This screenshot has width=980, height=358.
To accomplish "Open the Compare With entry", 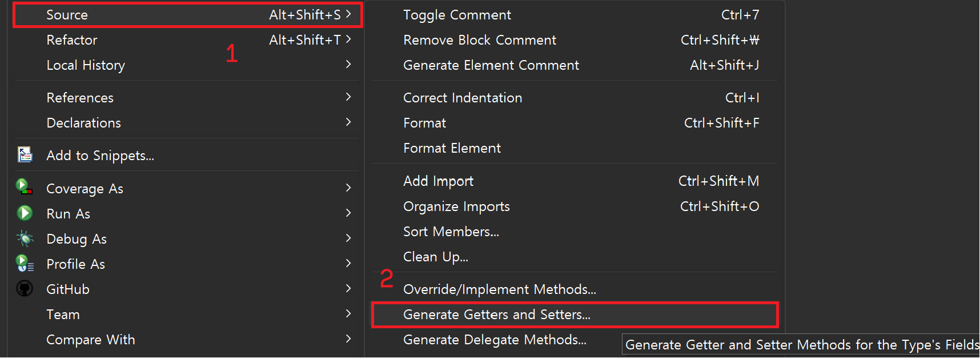I will click(x=187, y=340).
